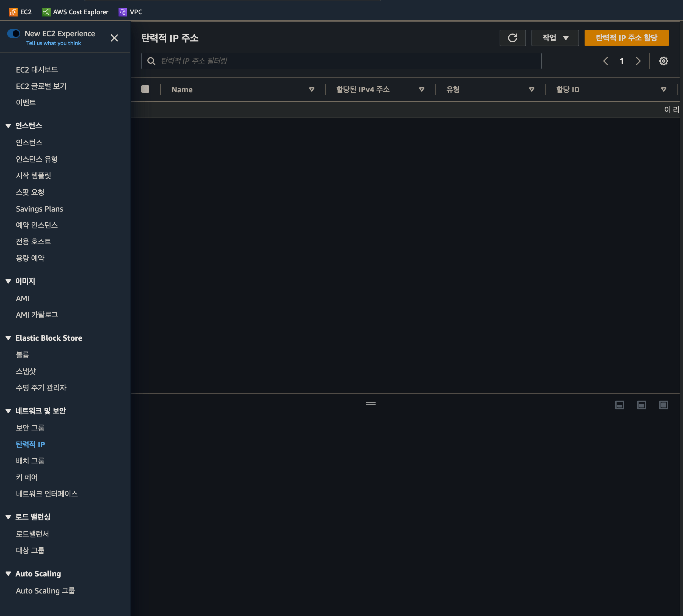The height and width of the screenshot is (616, 683).
Task: Open the AMI page
Action: pos(23,298)
